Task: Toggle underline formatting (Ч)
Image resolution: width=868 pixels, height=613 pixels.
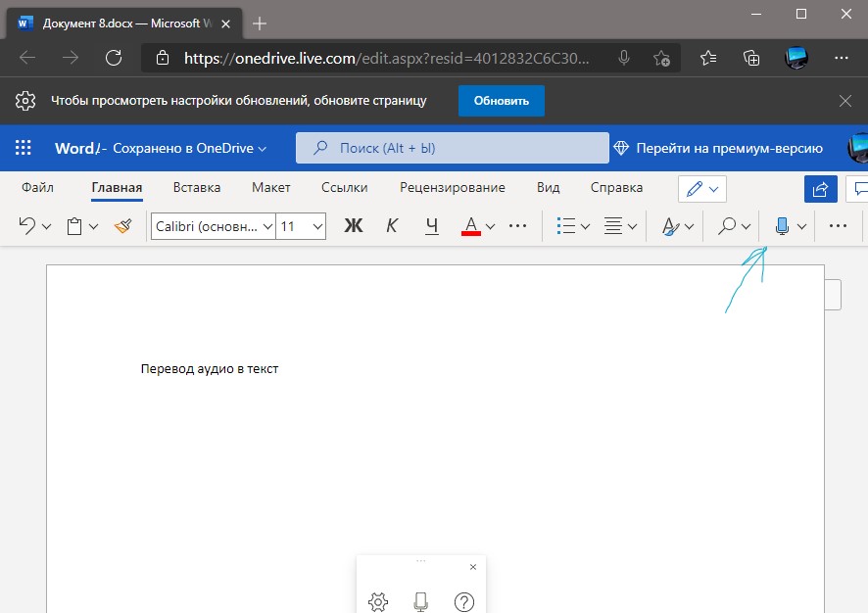Action: [x=432, y=226]
